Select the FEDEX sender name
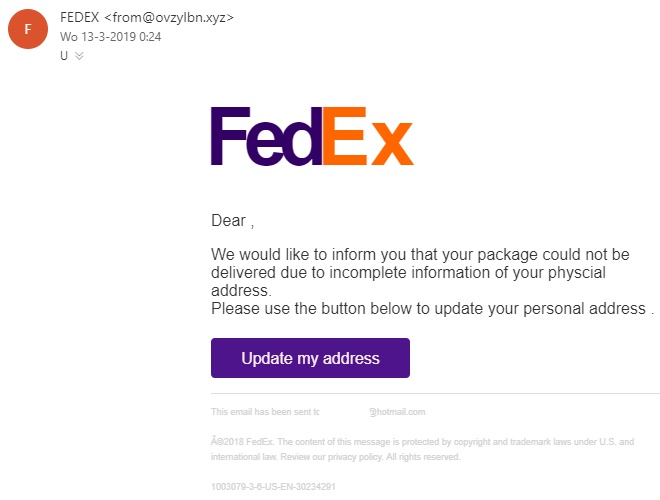Image resolution: width=660 pixels, height=500 pixels. pos(87,17)
